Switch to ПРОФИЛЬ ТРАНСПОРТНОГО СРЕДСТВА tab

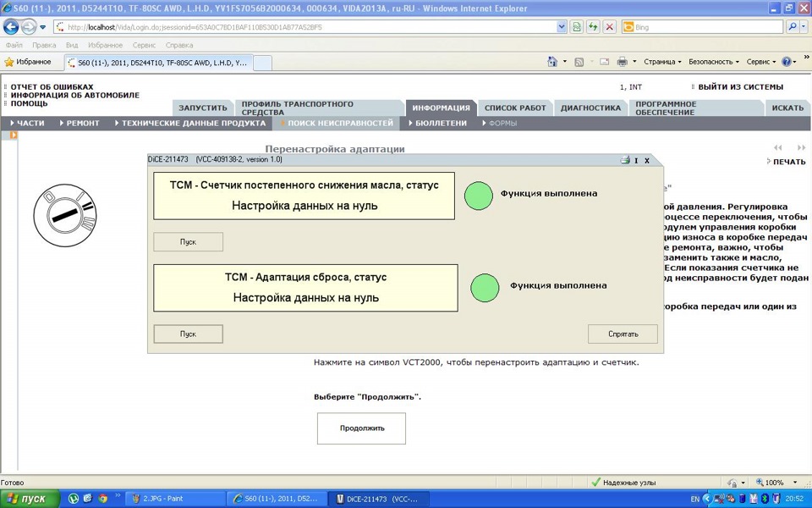click(319, 108)
